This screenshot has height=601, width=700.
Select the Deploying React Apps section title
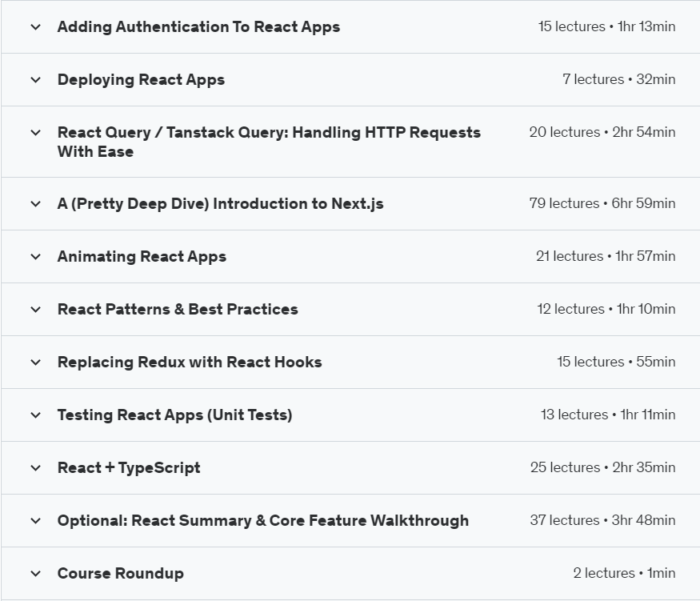[x=141, y=80]
